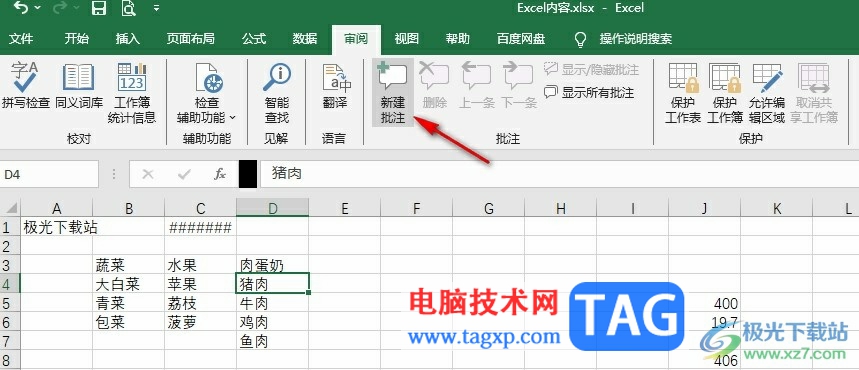The width and height of the screenshot is (859, 370).
Task: Open the 文件 tab
Action: pos(22,39)
